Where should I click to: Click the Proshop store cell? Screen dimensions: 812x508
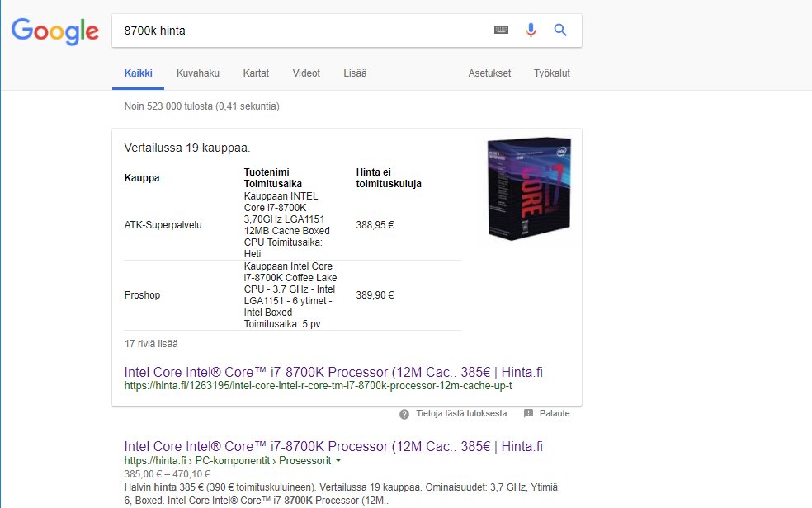coord(143,295)
